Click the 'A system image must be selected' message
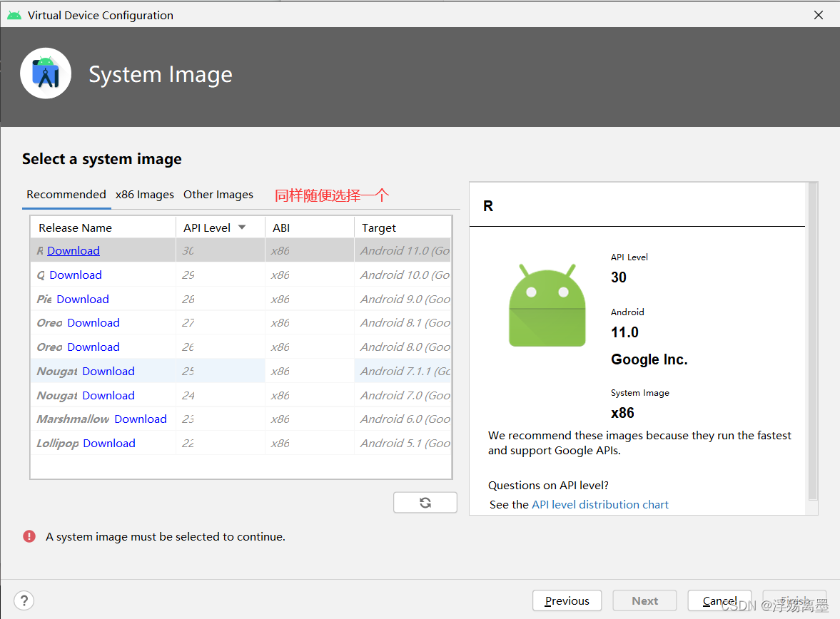This screenshot has width=840, height=619. click(166, 536)
